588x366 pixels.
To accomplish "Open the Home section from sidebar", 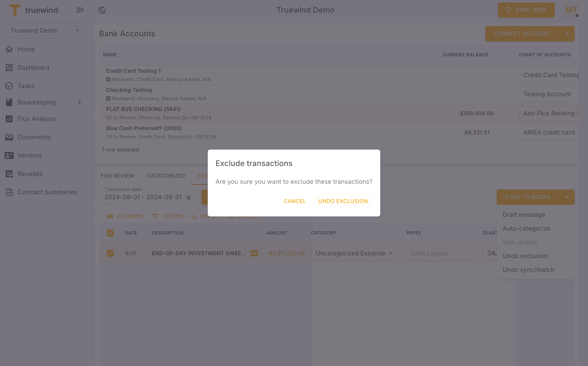I will coord(9,49).
